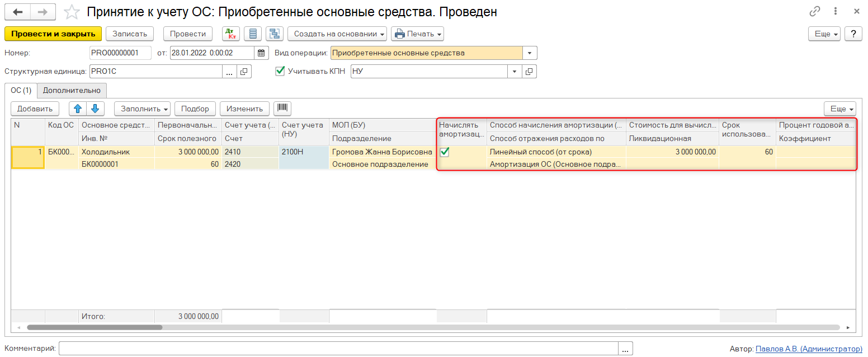Open the document structure icon
Viewport: 868px width, 357px height.
coord(275,34)
